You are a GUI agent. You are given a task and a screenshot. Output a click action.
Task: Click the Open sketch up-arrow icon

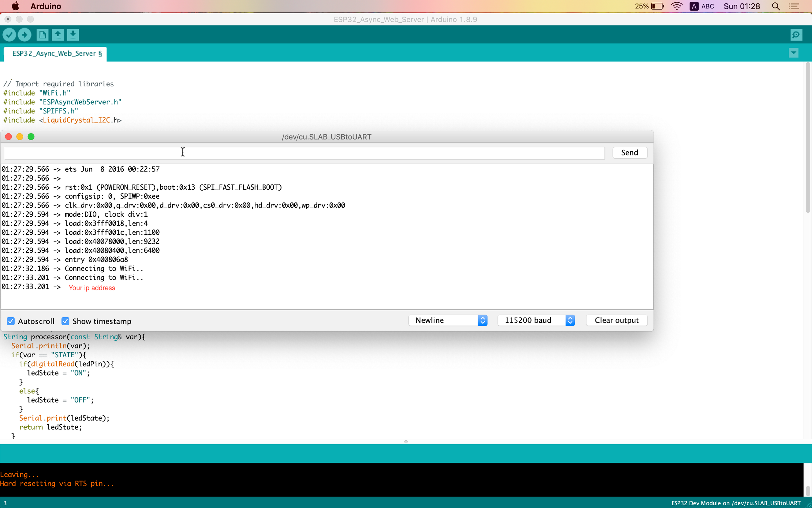(58, 35)
